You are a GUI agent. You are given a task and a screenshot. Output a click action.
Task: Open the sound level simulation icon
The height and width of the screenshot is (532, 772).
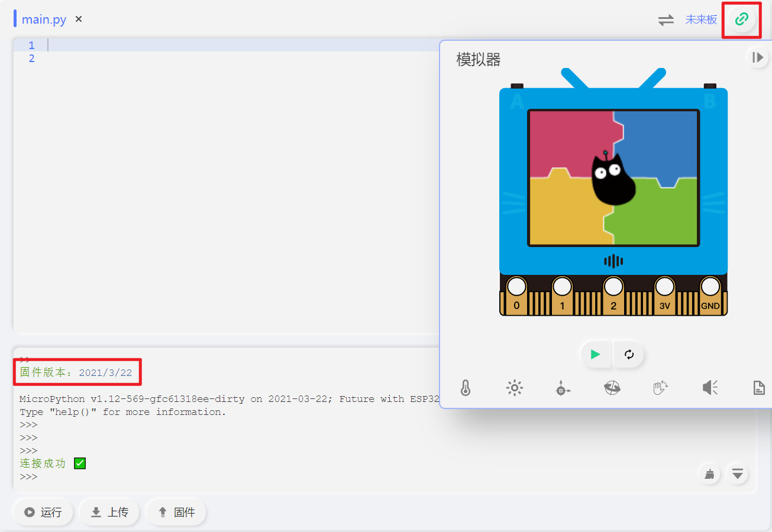710,388
